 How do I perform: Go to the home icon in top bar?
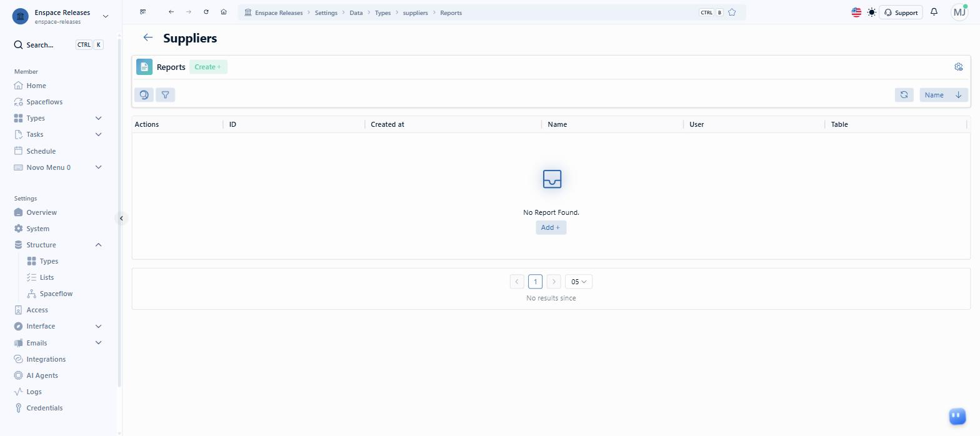click(224, 12)
